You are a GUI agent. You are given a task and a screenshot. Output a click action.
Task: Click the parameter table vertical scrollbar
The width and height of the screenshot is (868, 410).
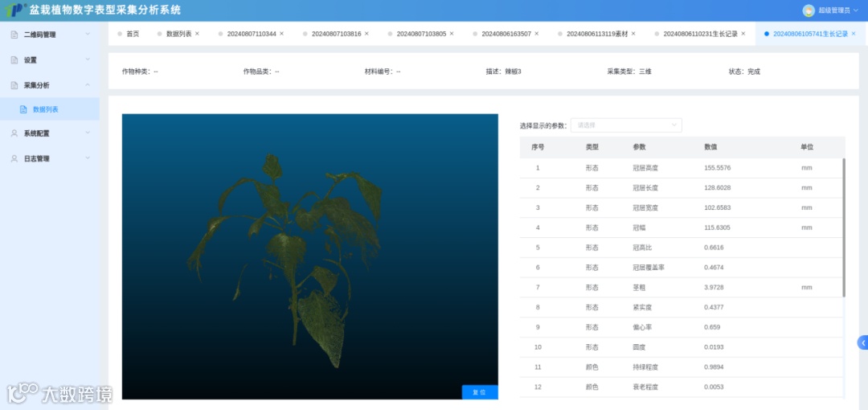844,228
